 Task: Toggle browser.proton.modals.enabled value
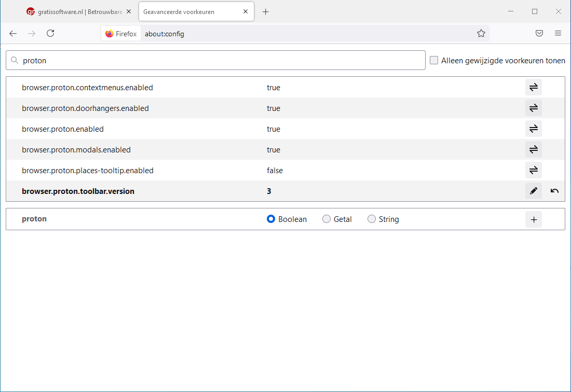[x=533, y=150]
